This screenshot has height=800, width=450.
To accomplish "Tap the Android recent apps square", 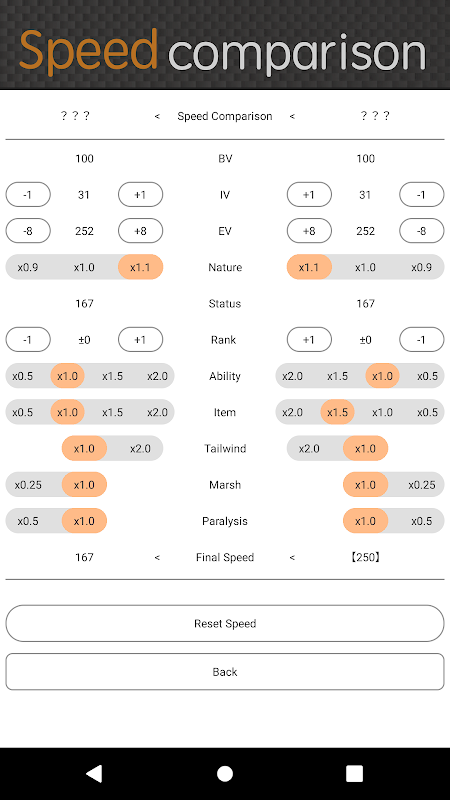I will (355, 773).
